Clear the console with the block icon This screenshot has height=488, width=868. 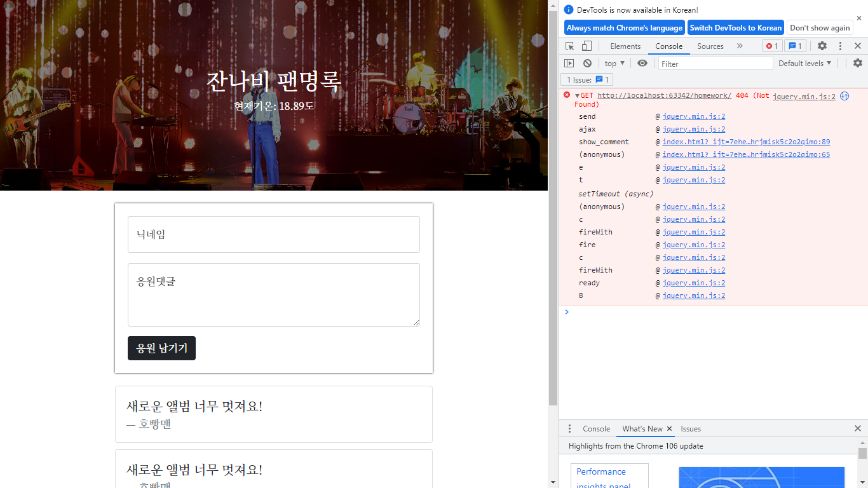coord(587,64)
